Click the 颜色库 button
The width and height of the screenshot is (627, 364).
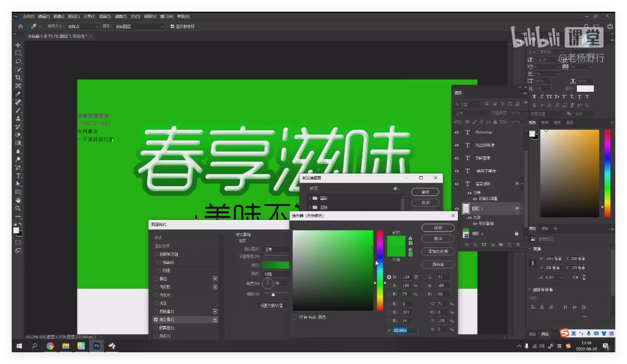point(438,264)
